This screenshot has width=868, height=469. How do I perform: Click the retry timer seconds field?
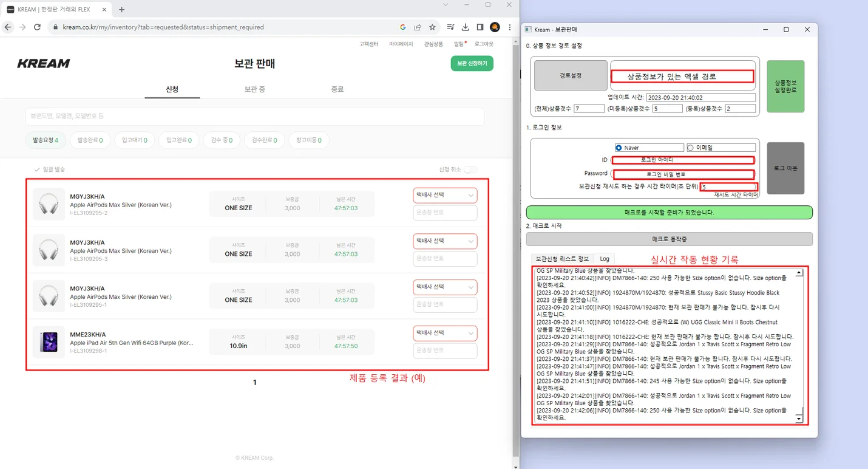pyautogui.click(x=729, y=187)
